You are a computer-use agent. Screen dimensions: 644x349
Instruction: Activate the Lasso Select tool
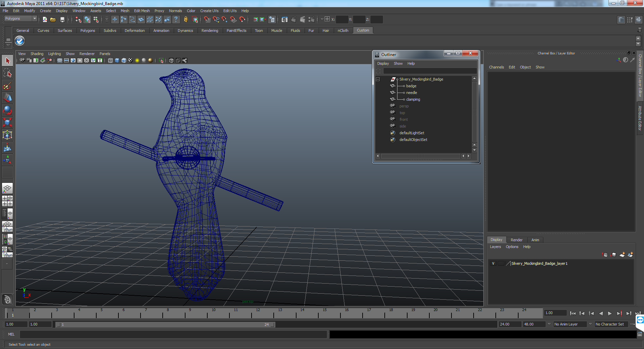[x=7, y=73]
